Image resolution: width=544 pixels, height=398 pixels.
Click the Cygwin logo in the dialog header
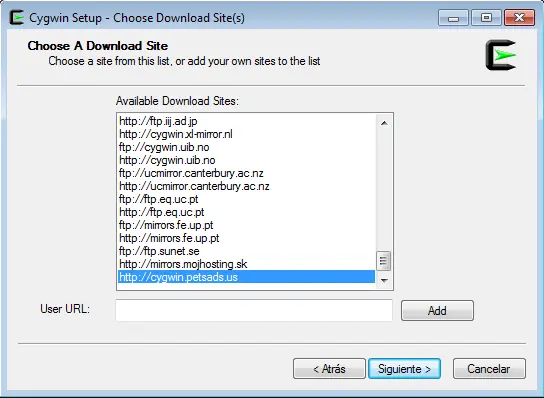pyautogui.click(x=501, y=55)
